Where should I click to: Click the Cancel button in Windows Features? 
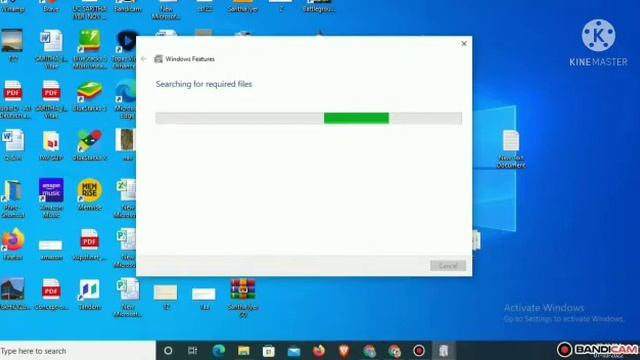[448, 266]
